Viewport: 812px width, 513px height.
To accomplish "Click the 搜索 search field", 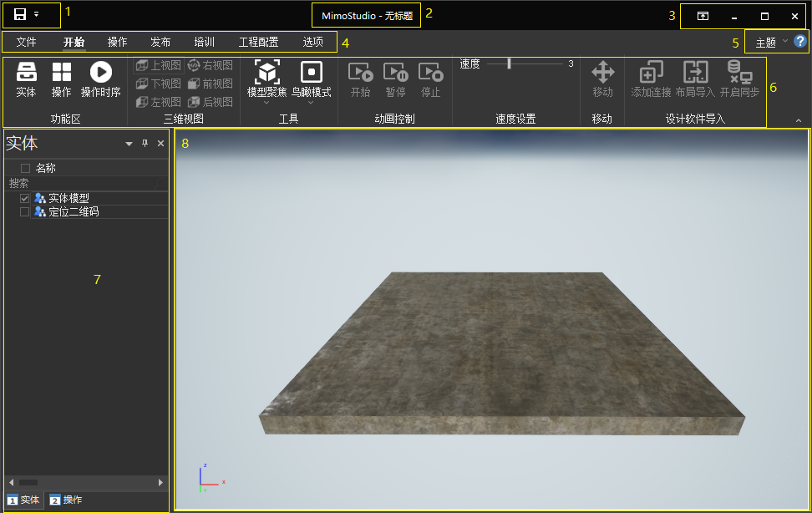I will pos(84,183).
